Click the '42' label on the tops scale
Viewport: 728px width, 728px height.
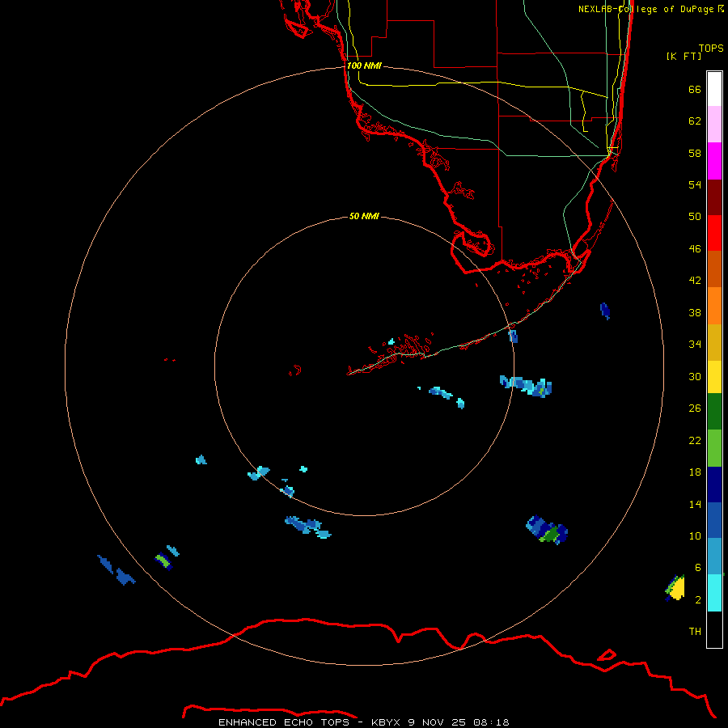coord(695,281)
